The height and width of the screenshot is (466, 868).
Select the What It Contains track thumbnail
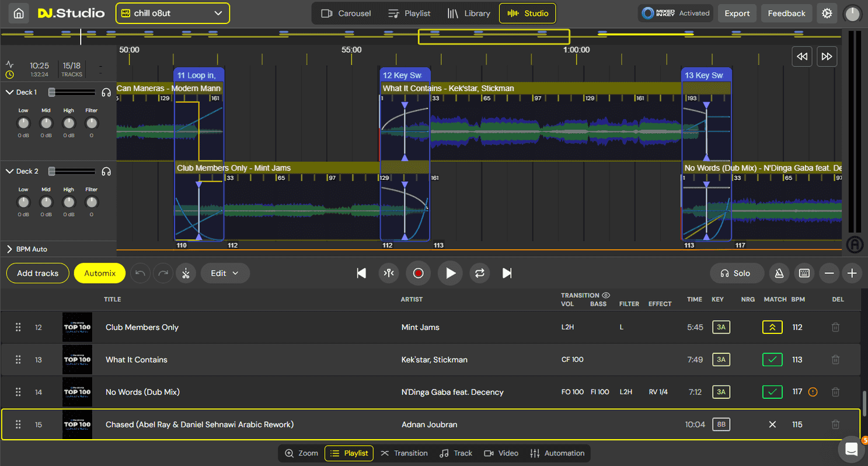[77, 360]
